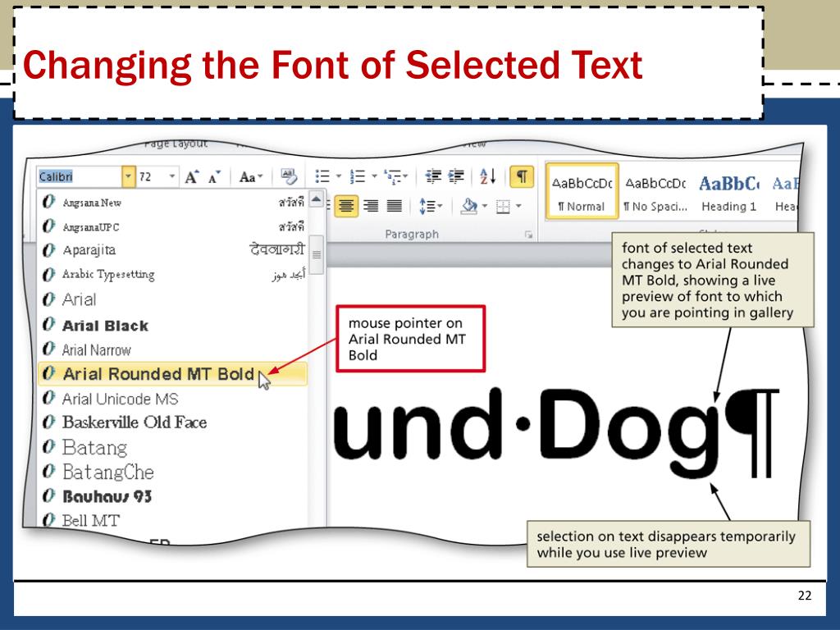Select the No Spacing style
840x630 pixels.
655,192
